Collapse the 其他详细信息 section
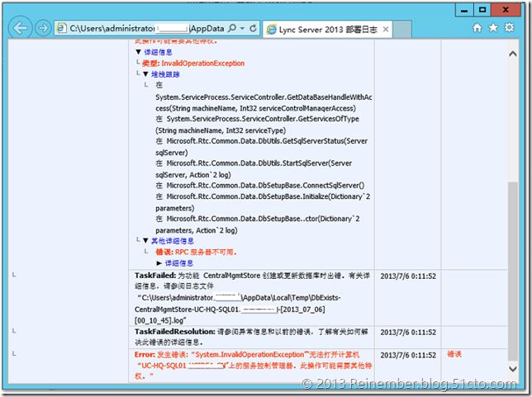This screenshot has width=532, height=397. tap(145, 241)
